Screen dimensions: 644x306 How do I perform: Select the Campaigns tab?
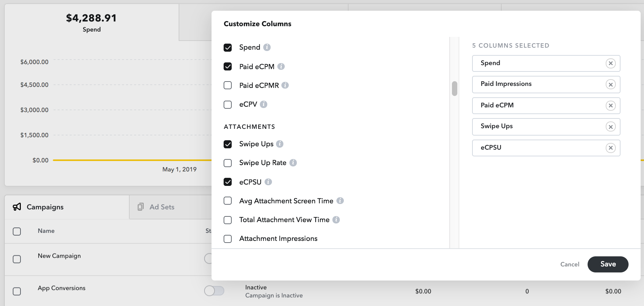pyautogui.click(x=45, y=207)
